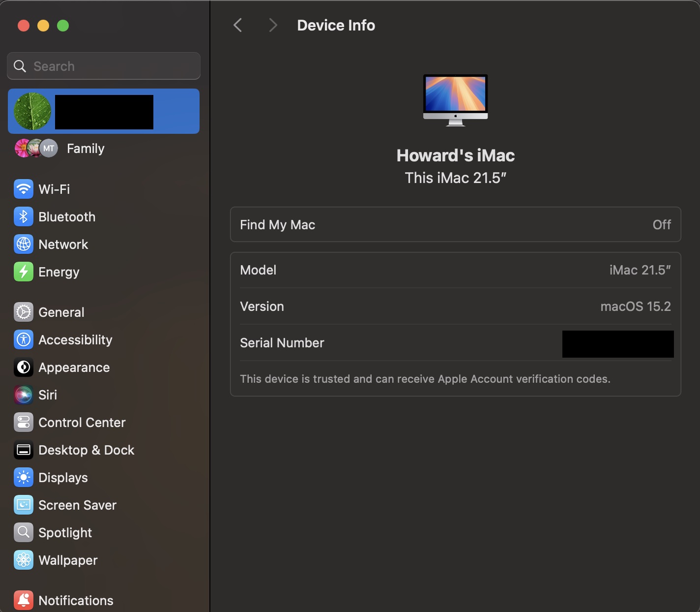Click the Notifications bell icon
This screenshot has height=612, width=700.
click(24, 600)
